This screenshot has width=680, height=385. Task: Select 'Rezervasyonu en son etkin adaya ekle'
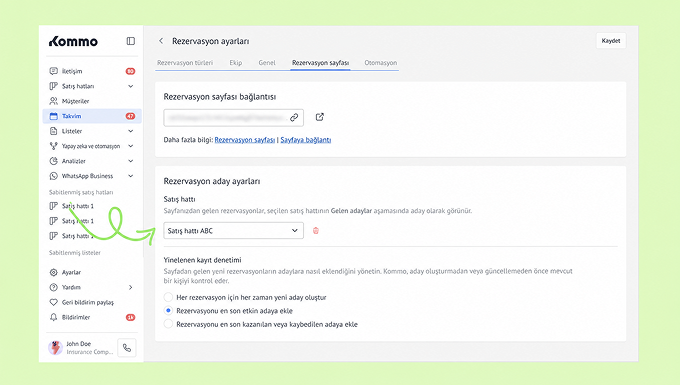(168, 310)
